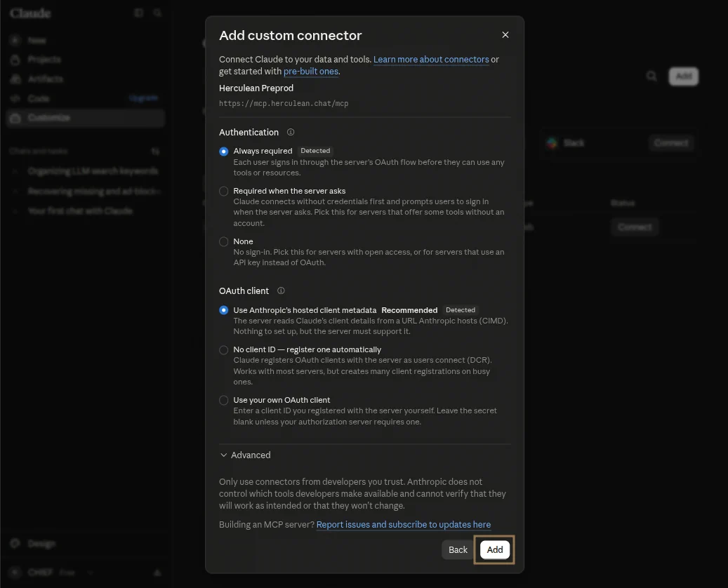
Task: Close the Add custom connector dialog
Action: (x=505, y=35)
